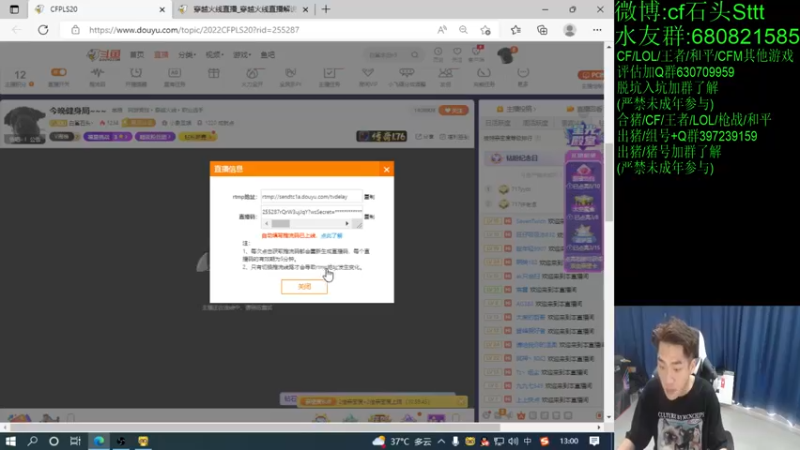Screen dimensions: 800x450
Task: Open Douyu viewing history clock icon
Action: 438,54
